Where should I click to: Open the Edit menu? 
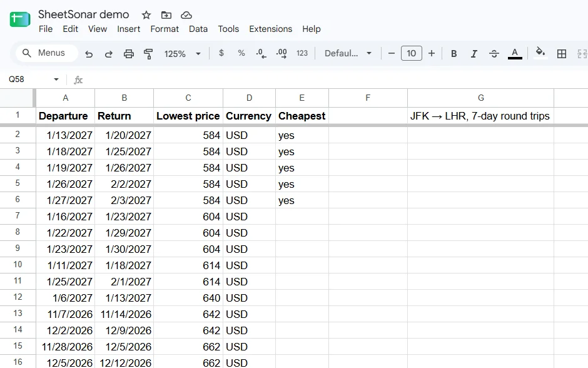pos(70,29)
